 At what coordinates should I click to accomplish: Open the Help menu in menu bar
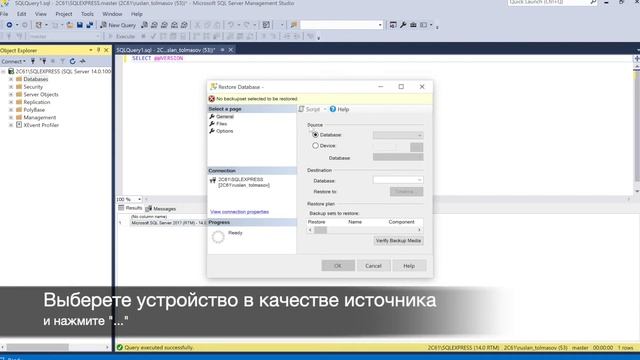point(137,14)
